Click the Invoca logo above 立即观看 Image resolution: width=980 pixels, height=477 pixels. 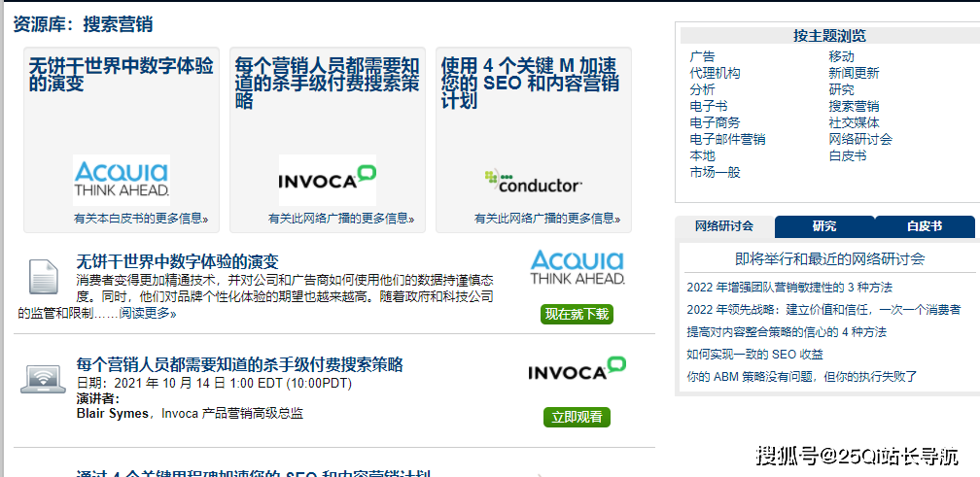(577, 368)
